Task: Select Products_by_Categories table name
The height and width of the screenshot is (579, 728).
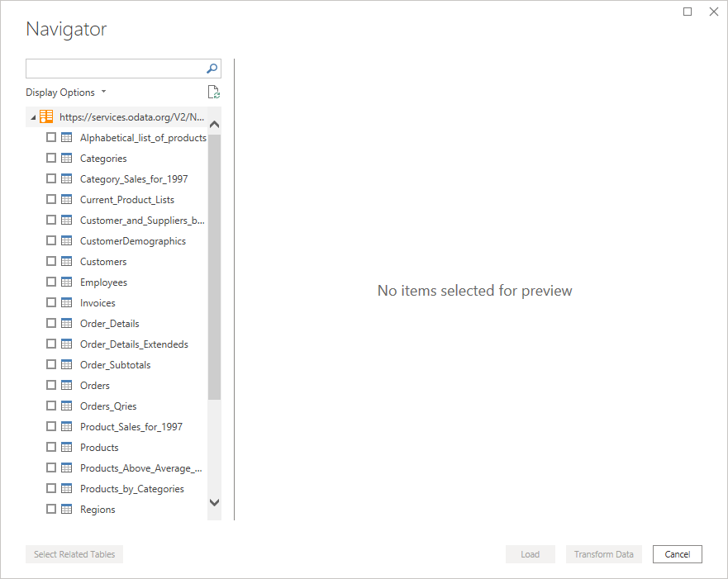Action: pyautogui.click(x=132, y=489)
